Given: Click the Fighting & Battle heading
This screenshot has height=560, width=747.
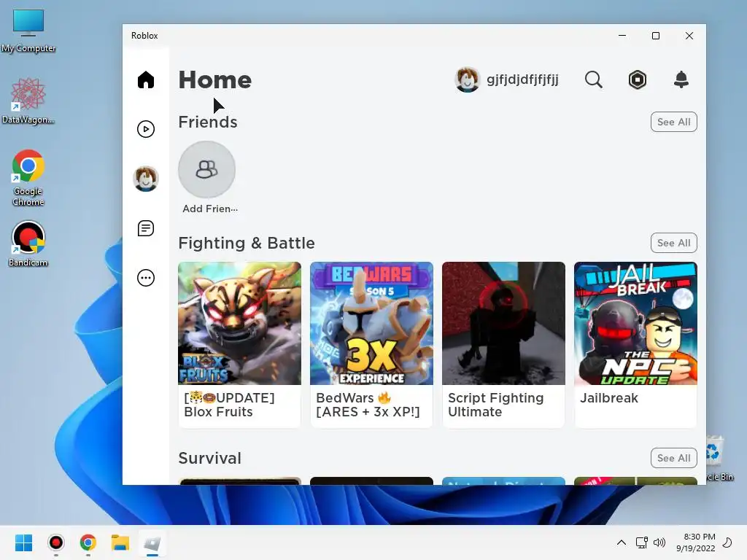Looking at the screenshot, I should click(247, 243).
